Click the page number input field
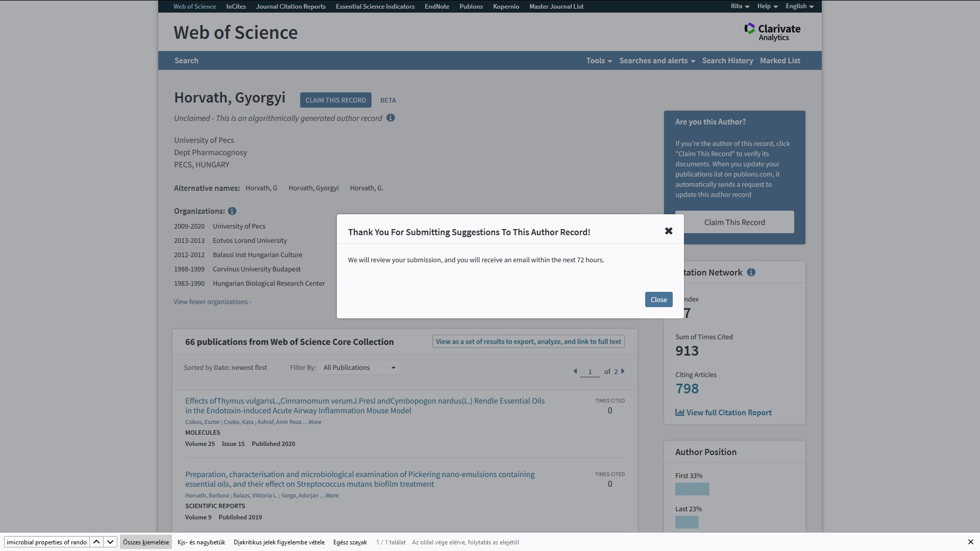Image resolution: width=980 pixels, height=551 pixels. (x=590, y=372)
